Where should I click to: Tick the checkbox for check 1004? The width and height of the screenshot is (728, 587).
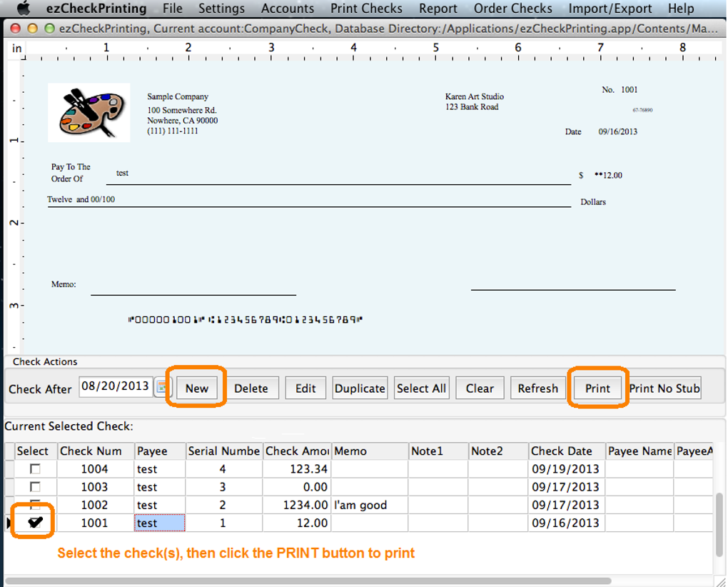click(35, 469)
